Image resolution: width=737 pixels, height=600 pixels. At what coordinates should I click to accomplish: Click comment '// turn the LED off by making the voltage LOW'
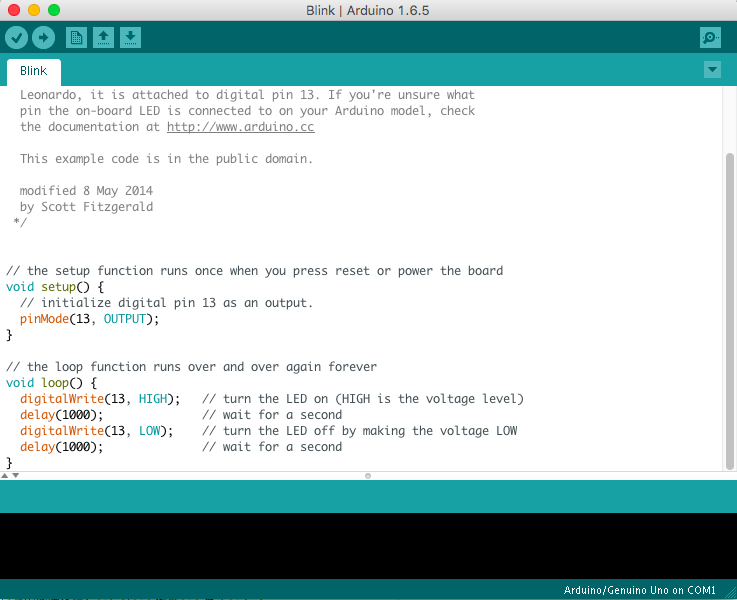360,430
